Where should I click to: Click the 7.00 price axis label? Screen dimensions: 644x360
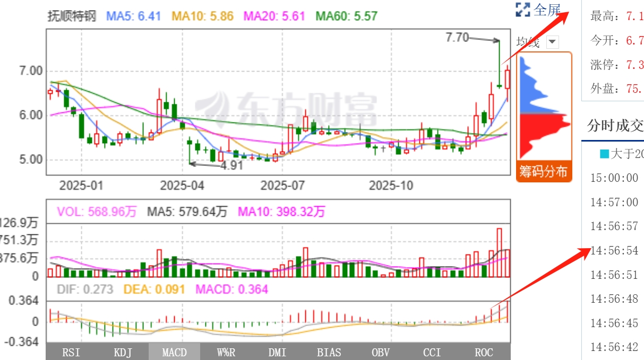pos(30,71)
